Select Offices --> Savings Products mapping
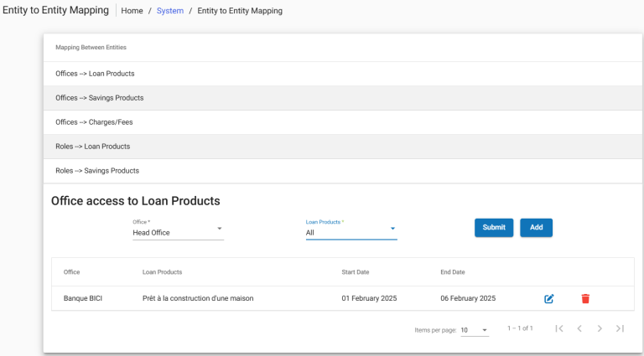Screen dimensions: 644x356 click(99, 98)
